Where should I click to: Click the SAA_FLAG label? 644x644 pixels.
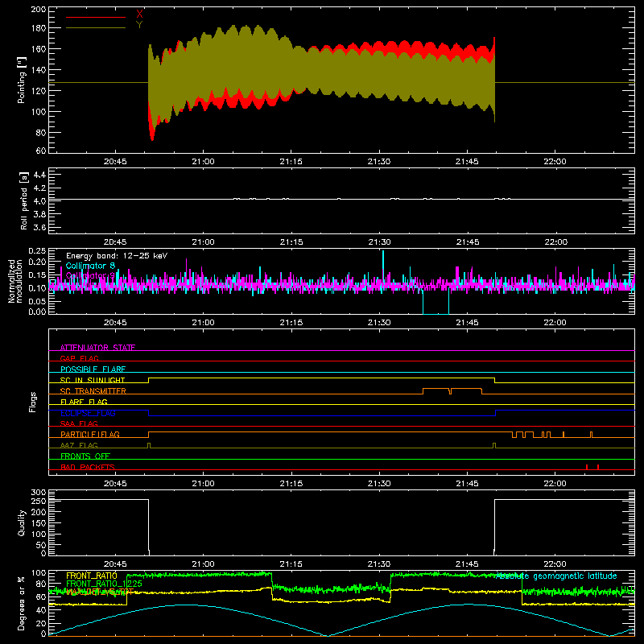tap(79, 423)
